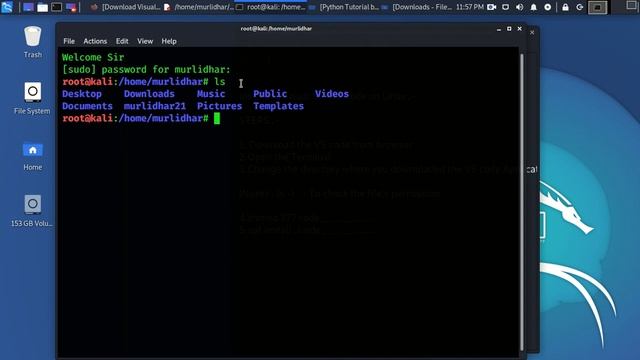Open the terminal Help menu

(169, 41)
